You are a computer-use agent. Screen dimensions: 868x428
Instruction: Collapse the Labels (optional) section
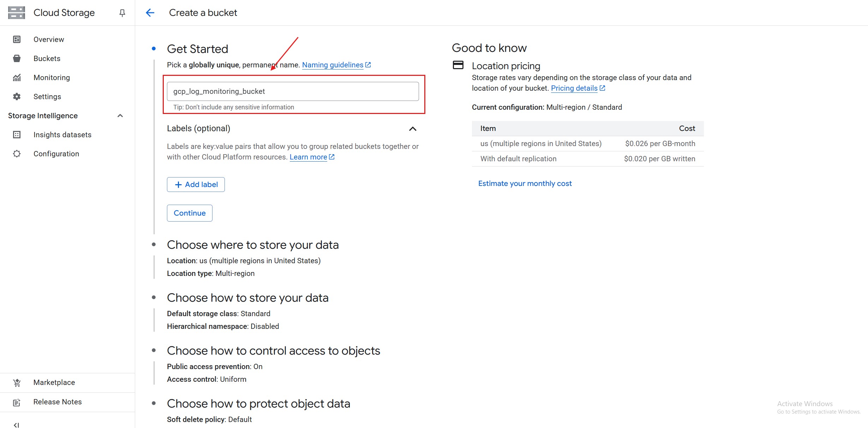point(412,129)
